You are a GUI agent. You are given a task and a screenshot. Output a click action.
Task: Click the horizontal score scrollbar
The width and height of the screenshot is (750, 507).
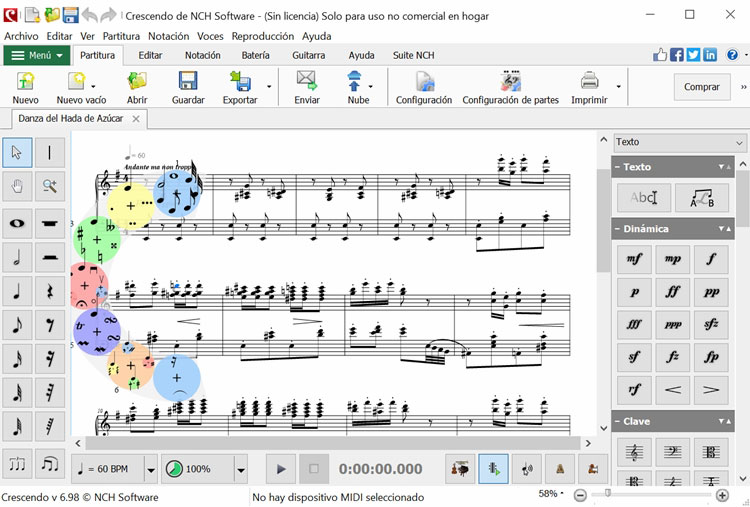332,443
